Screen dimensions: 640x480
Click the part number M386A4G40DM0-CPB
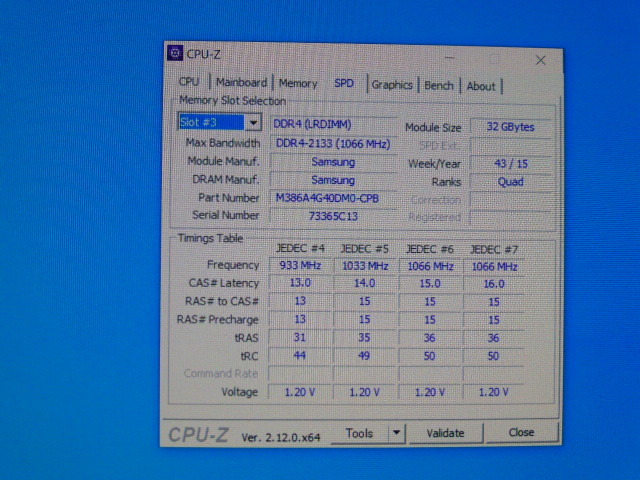333,198
